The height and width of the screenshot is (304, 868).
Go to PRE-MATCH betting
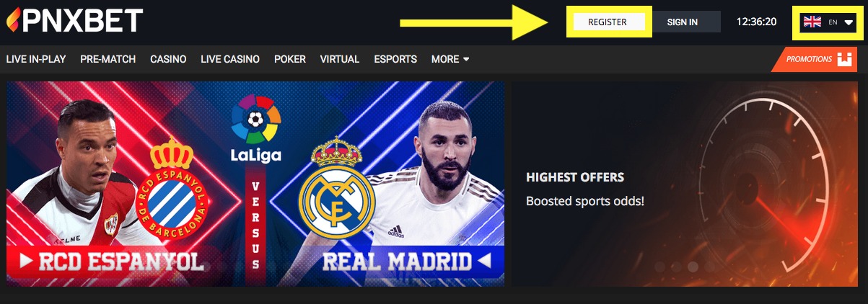point(108,59)
